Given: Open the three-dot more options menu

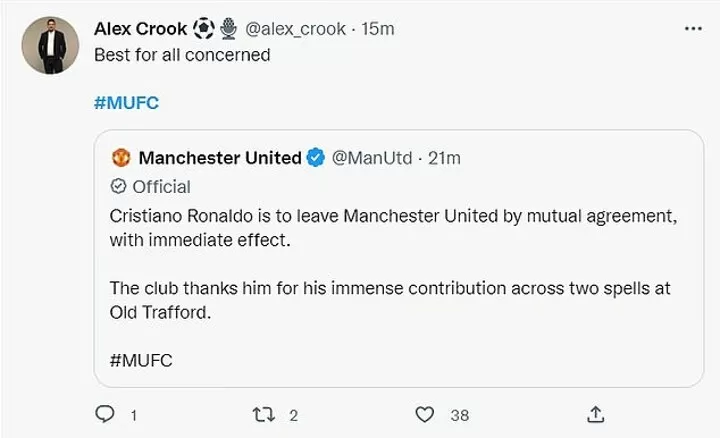Looking at the screenshot, I should [x=692, y=29].
